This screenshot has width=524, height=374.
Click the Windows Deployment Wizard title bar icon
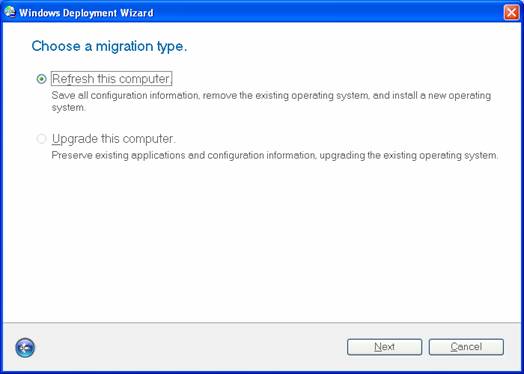(x=10, y=12)
